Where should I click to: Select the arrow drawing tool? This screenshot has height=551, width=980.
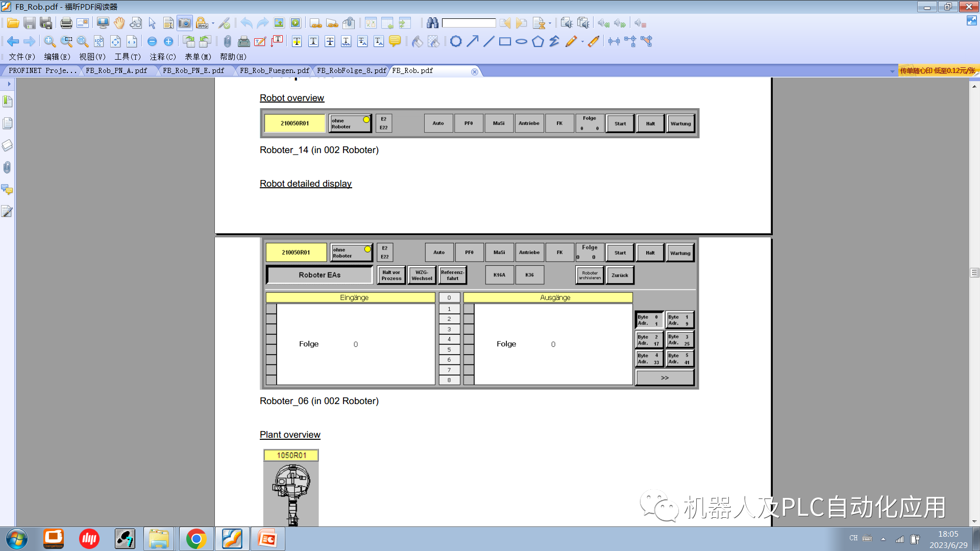[472, 41]
